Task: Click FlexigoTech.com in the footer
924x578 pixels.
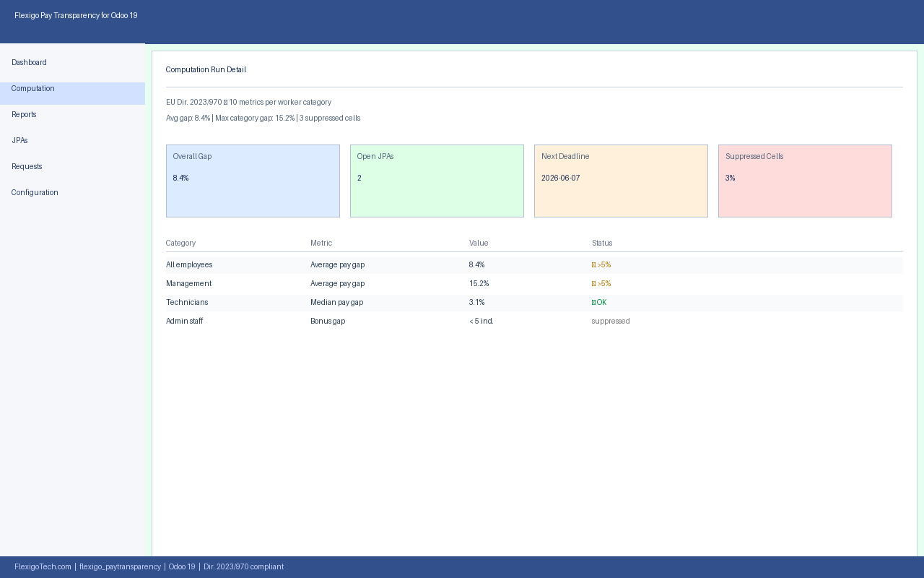Action: [43, 567]
